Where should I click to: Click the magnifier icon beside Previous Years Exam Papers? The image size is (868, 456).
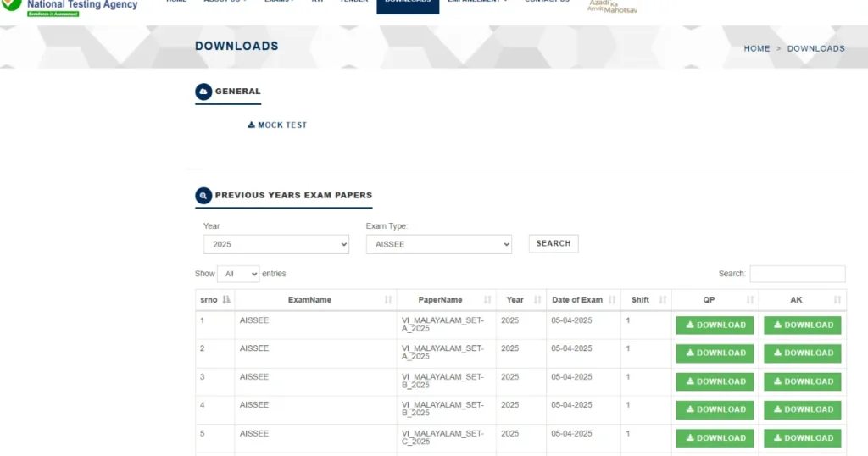203,195
